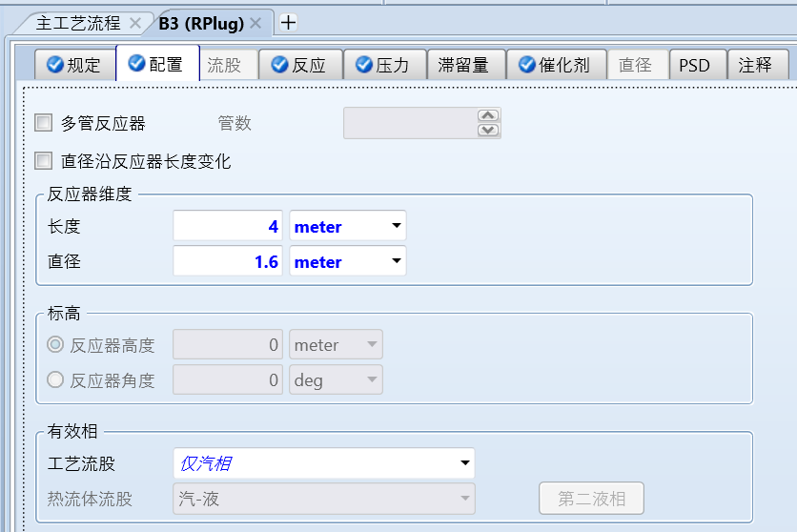Decrease 管数 with down spinner arrow
Viewport: 797px width, 532px height.
(488, 130)
